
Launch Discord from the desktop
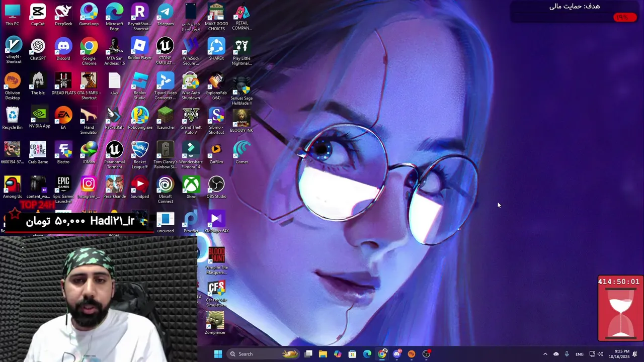pos(63,49)
